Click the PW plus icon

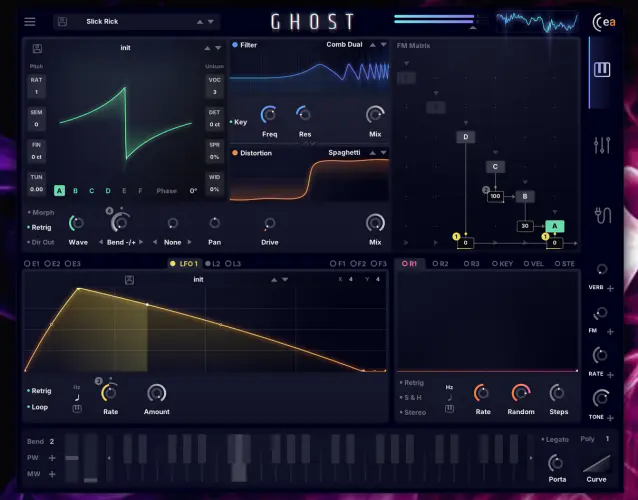52,458
